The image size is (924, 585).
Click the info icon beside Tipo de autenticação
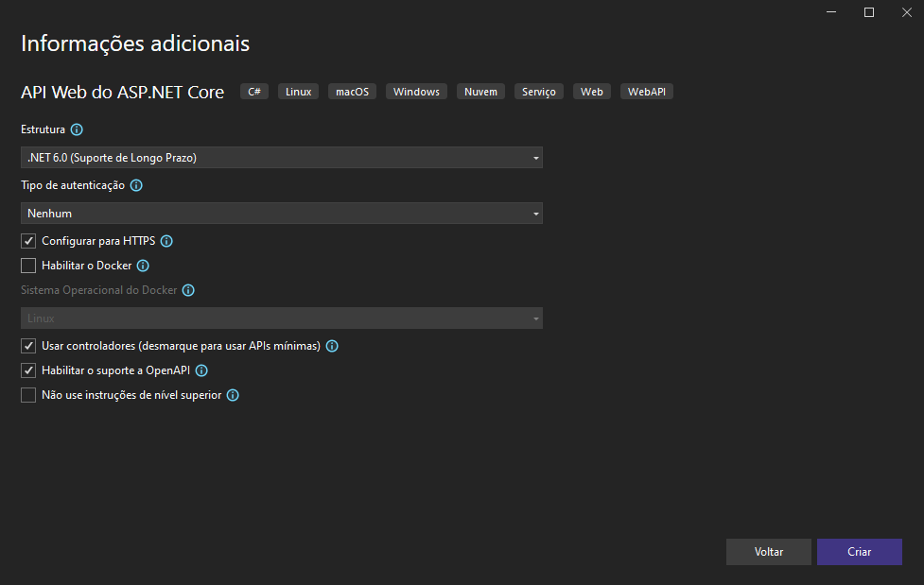pos(136,185)
